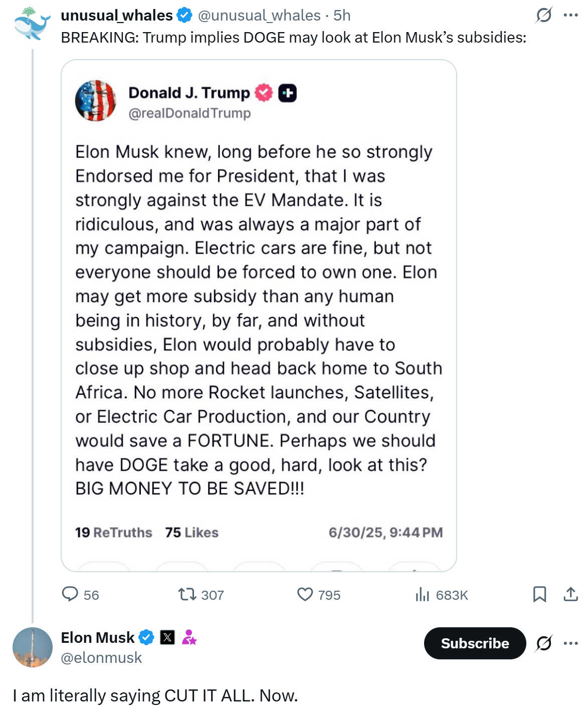Click Elon Musk's blue verified checkmark
588x725 pixels.
coord(146,637)
